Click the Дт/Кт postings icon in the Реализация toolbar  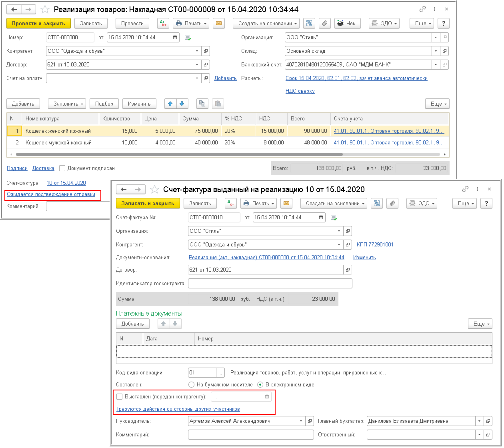(163, 24)
